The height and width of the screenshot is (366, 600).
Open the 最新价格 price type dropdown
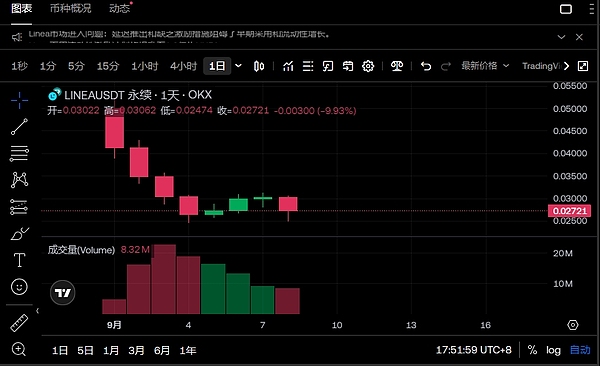(x=485, y=66)
